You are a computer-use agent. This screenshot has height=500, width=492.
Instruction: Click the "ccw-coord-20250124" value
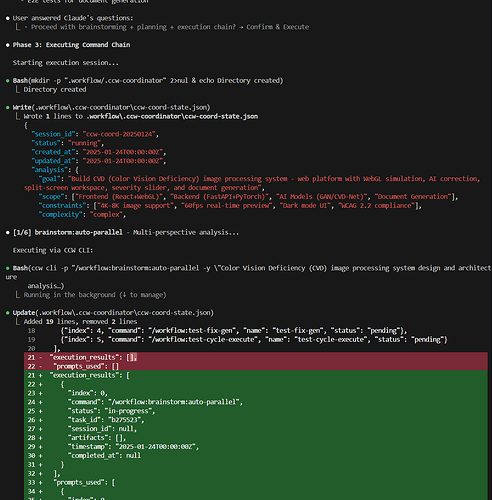point(119,134)
